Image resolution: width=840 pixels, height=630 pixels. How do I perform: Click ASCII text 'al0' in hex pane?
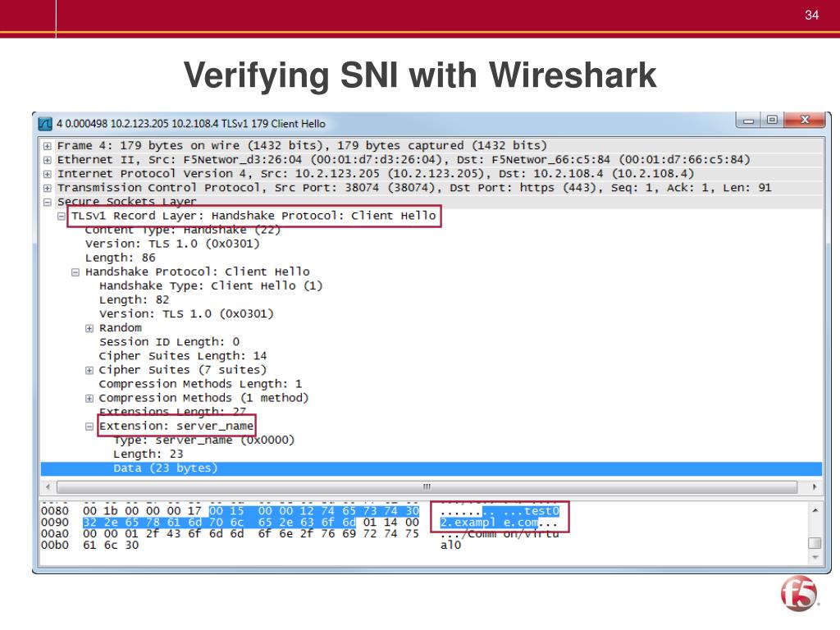point(450,546)
